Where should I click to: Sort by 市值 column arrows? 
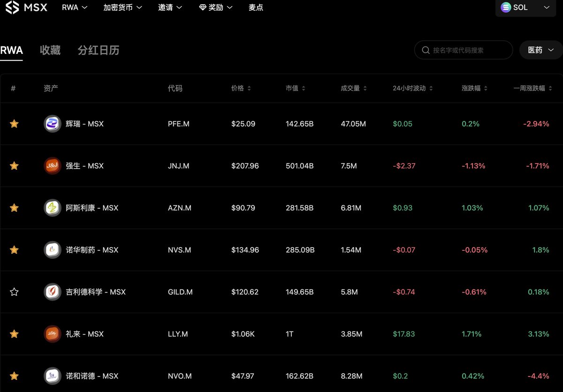point(304,88)
